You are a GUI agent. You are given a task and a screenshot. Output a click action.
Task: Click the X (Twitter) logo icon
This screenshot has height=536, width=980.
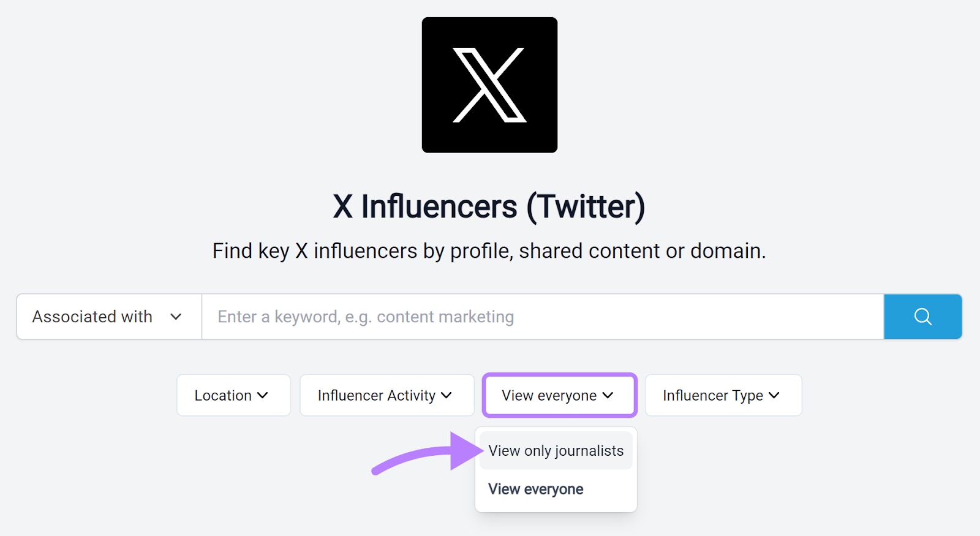click(x=489, y=84)
